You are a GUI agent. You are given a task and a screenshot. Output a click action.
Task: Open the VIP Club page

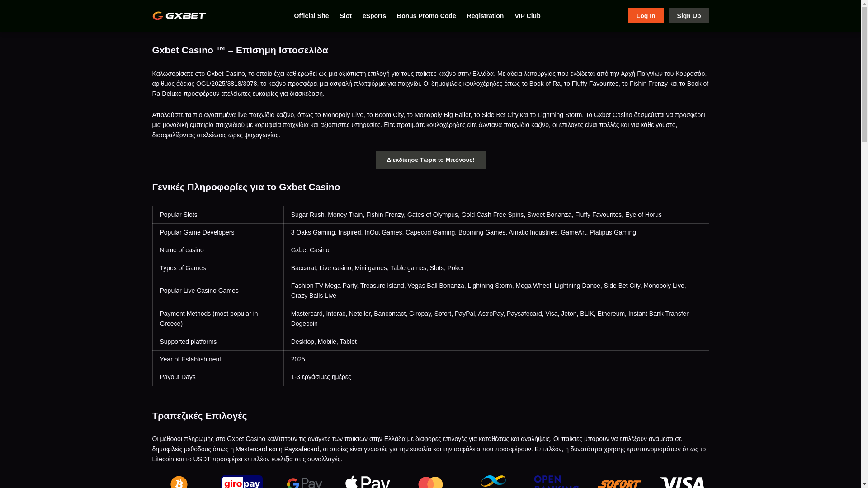coord(527,16)
